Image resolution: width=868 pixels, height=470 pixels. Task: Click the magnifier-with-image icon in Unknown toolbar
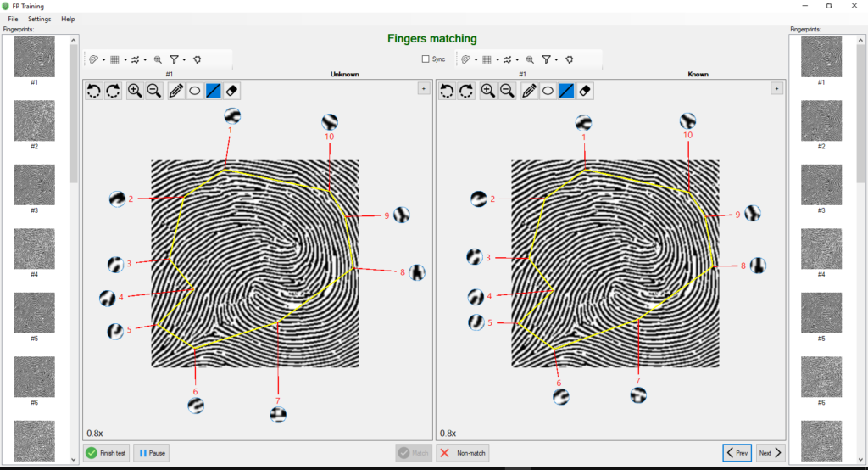point(158,59)
